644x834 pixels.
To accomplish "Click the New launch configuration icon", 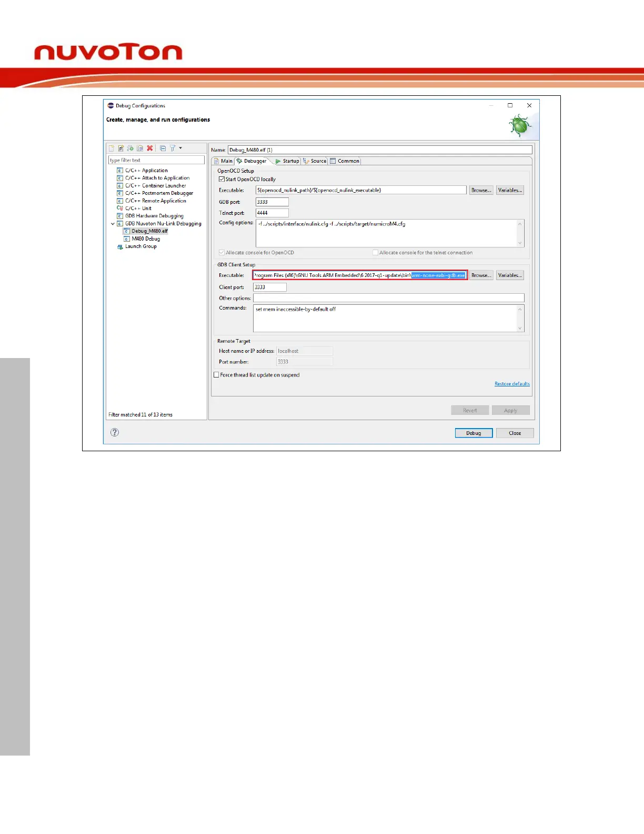I will [112, 148].
